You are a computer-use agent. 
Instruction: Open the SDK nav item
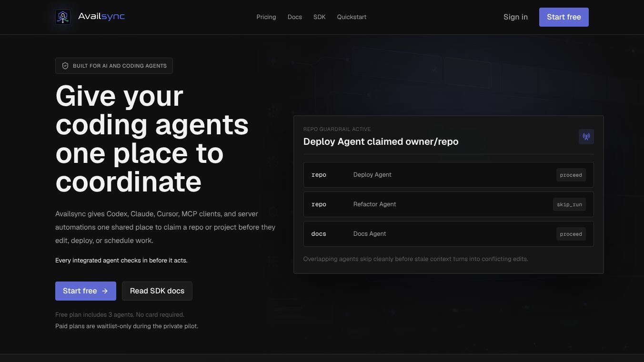(320, 17)
